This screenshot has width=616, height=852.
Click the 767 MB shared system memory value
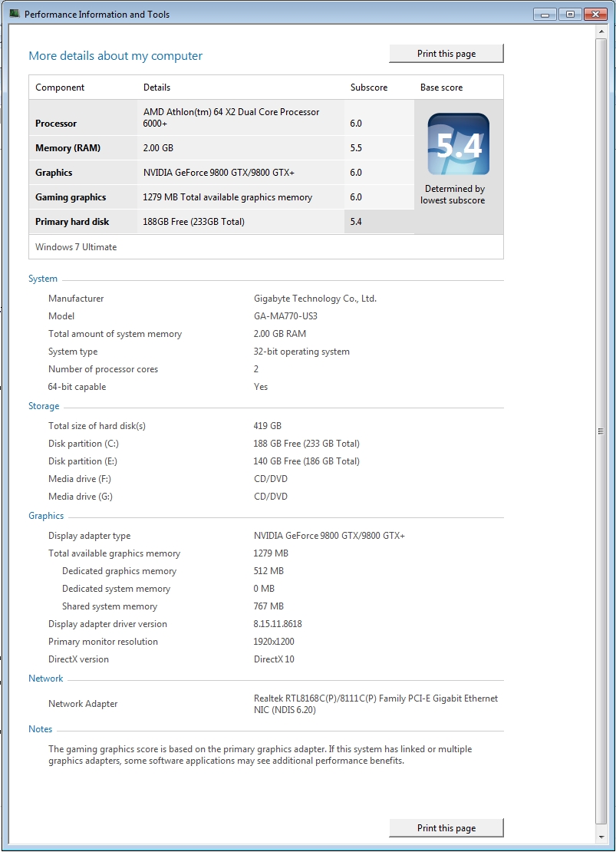(269, 606)
